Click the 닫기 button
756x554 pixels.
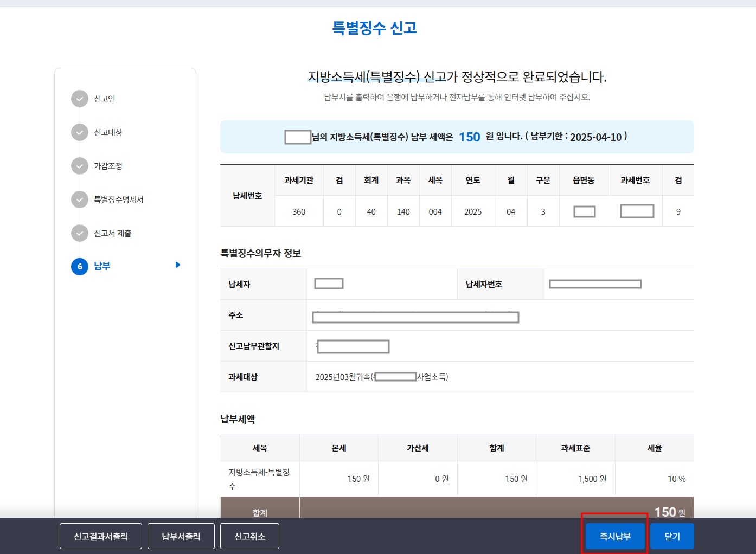click(672, 536)
